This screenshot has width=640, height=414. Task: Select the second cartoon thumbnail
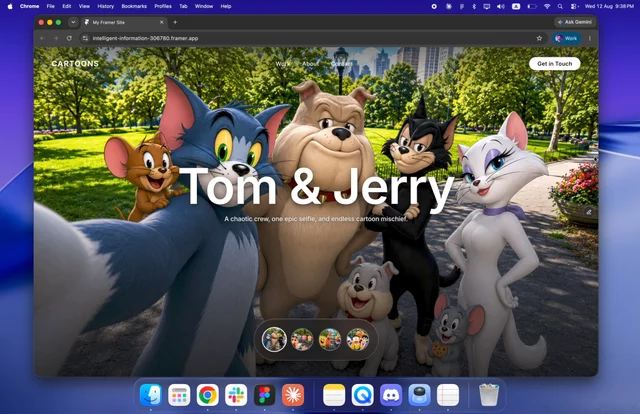[x=302, y=339]
